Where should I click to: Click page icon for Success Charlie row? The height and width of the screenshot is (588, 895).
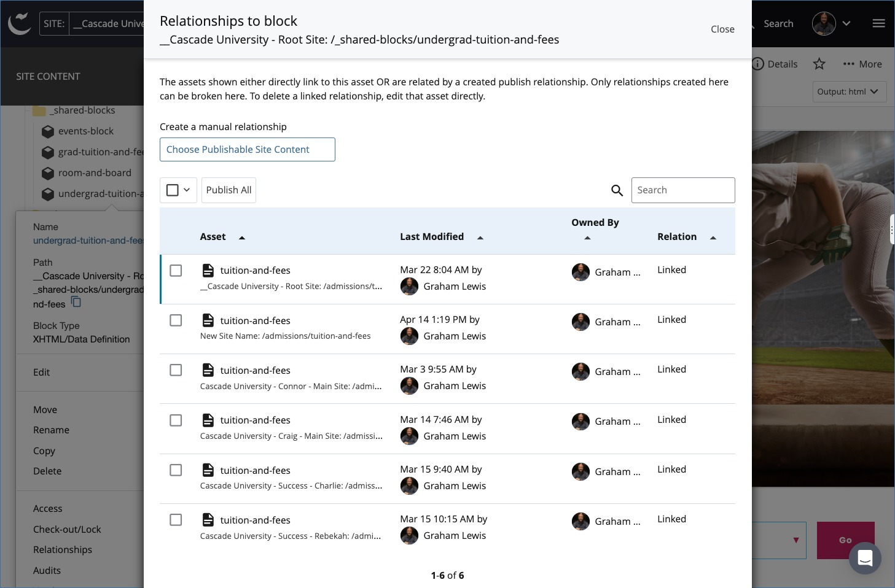(x=208, y=470)
